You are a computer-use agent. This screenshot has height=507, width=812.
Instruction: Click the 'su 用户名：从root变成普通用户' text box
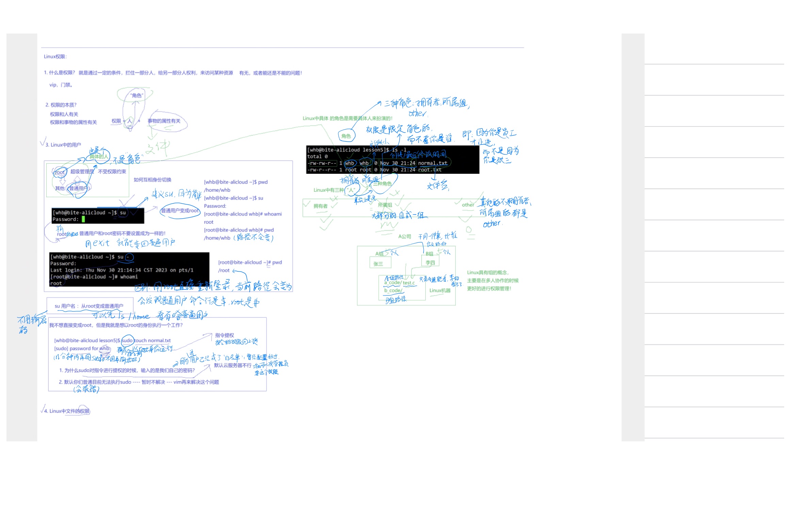coord(89,306)
